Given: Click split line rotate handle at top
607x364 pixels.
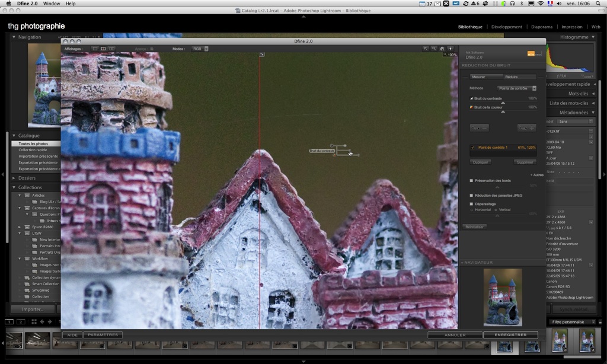Looking at the screenshot, I should tap(261, 55).
